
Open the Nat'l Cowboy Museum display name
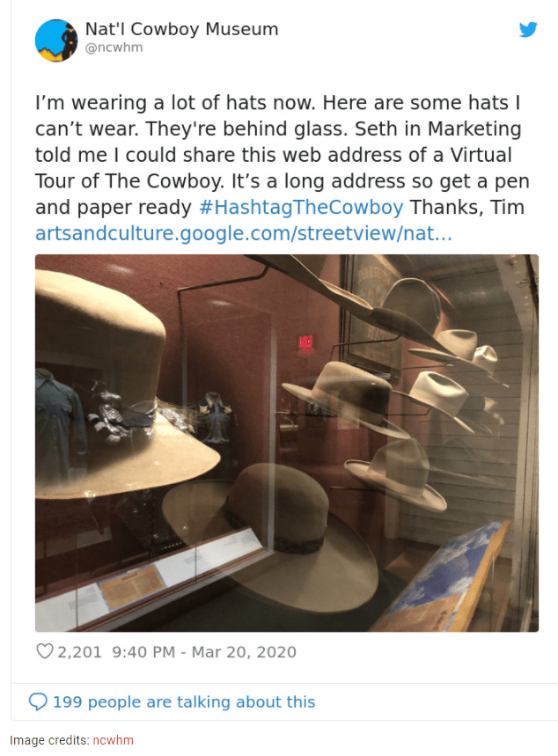point(182,29)
